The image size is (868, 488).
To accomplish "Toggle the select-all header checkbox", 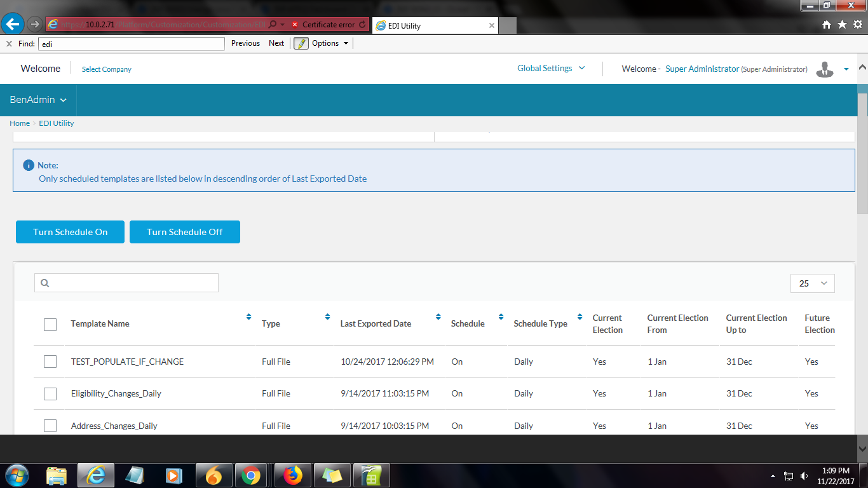I will click(x=50, y=324).
